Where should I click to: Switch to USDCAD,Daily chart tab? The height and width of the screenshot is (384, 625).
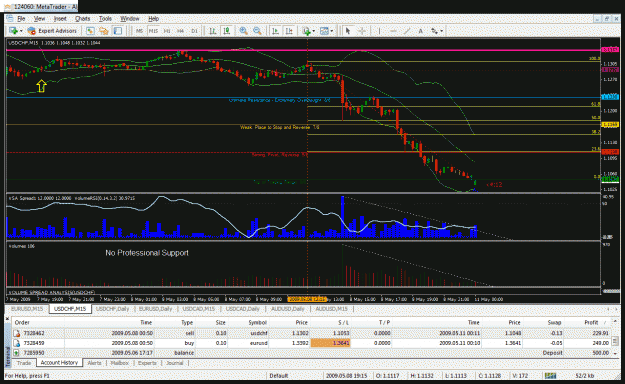242,309
